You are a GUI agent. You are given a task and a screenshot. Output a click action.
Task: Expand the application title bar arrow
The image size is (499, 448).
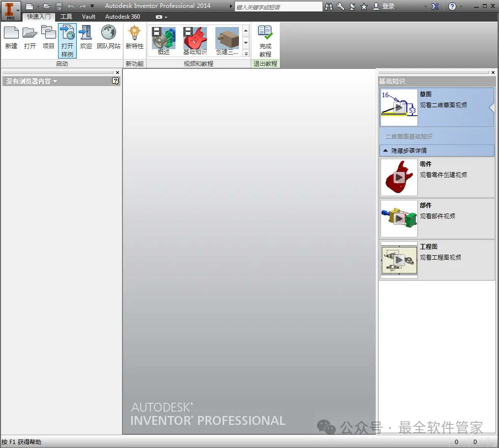pos(231,6)
